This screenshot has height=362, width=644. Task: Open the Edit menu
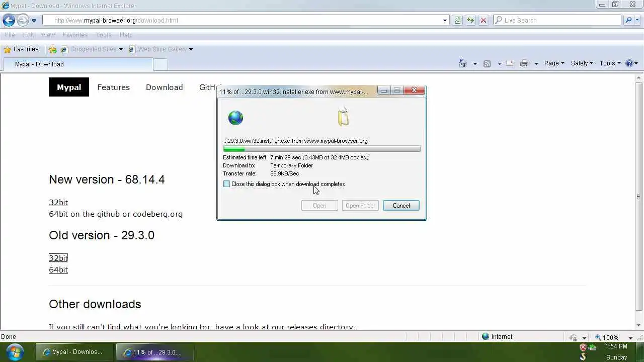(28, 35)
